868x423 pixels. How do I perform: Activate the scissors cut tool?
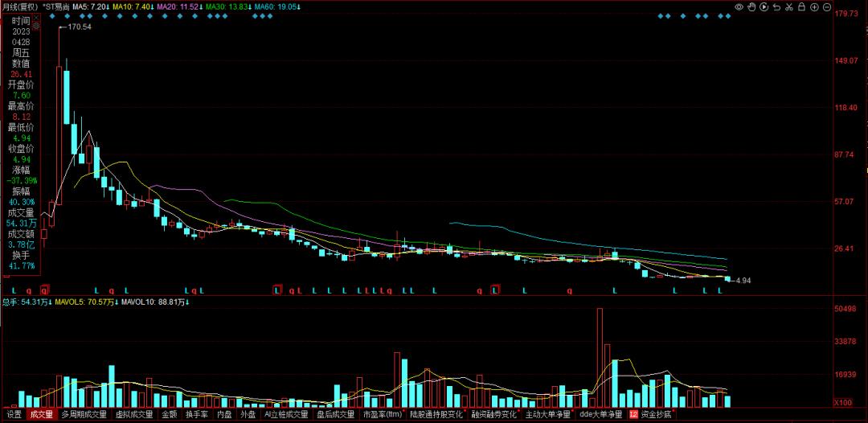pos(789,7)
